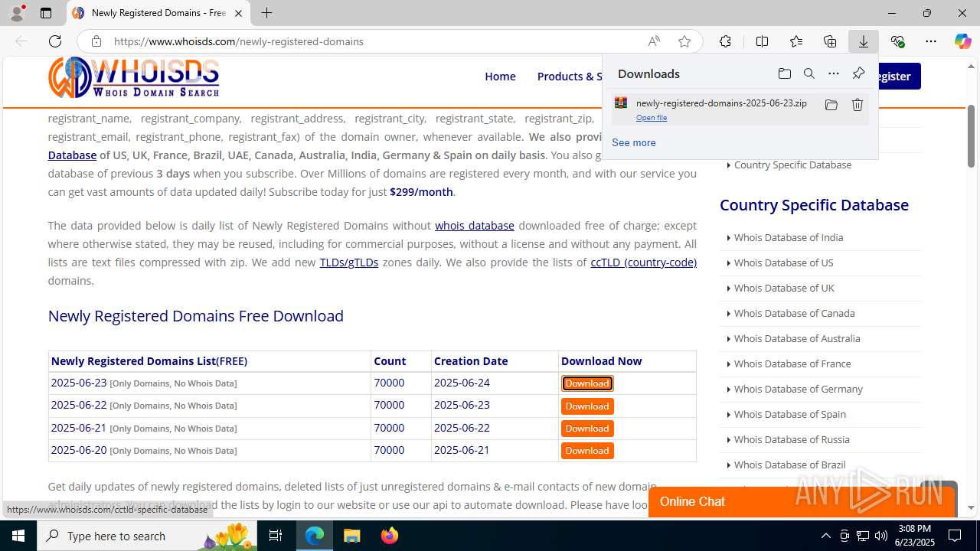Click the taskbar search box
Screen dimensions: 980x551
click(147, 536)
